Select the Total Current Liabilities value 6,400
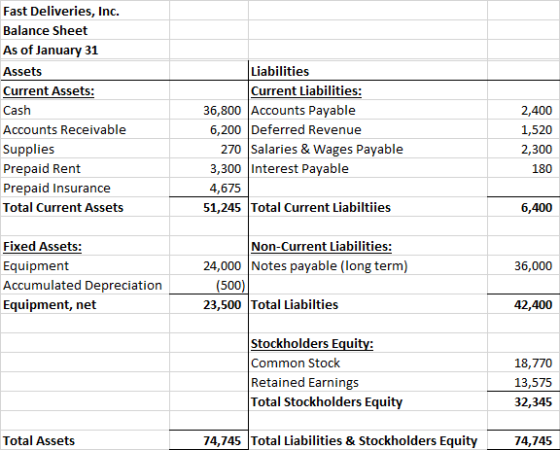Viewport: 560px width, 450px height. [536, 208]
